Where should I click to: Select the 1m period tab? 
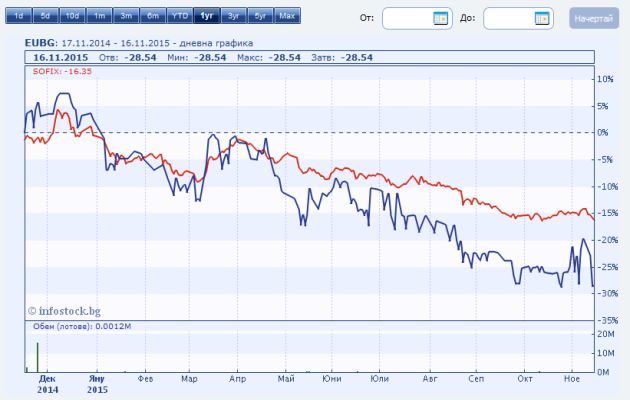99,17
